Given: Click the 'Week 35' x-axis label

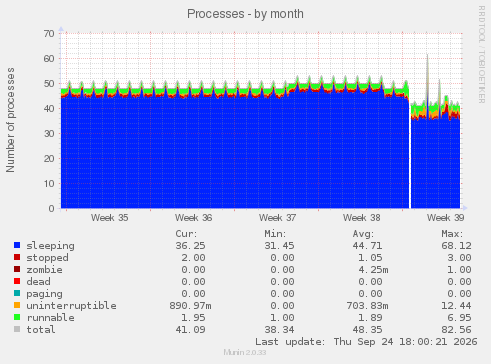Looking at the screenshot, I should 110,218.
